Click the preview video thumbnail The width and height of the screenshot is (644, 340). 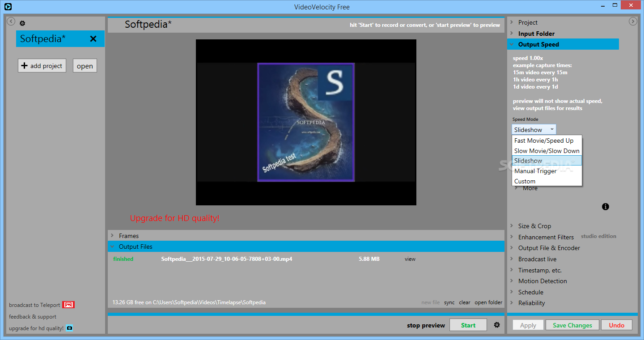306,122
